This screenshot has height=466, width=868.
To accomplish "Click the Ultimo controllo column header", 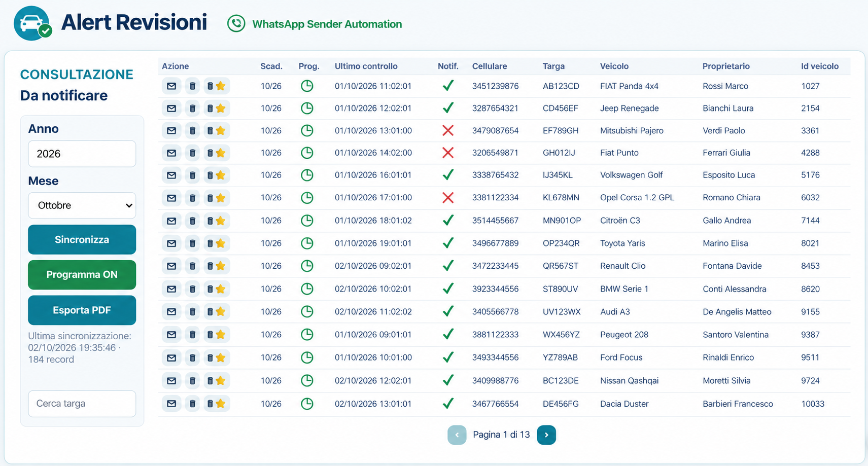I will (366, 66).
